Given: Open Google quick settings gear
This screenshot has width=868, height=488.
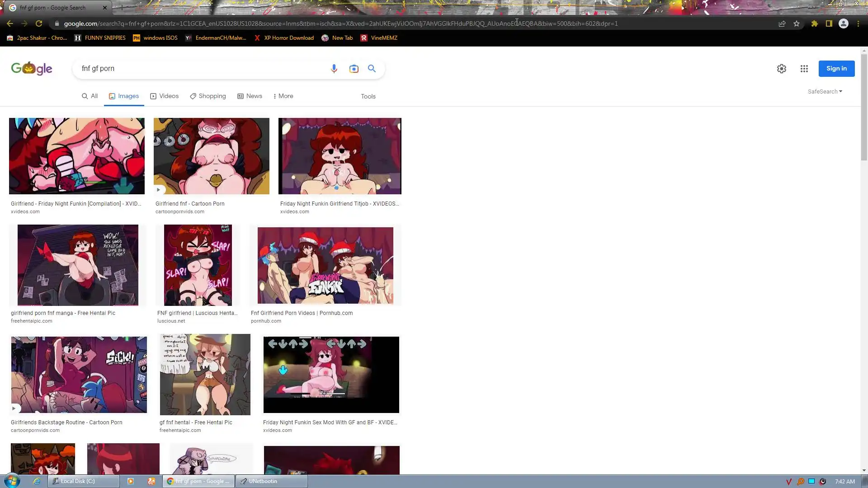Looking at the screenshot, I should coord(781,69).
